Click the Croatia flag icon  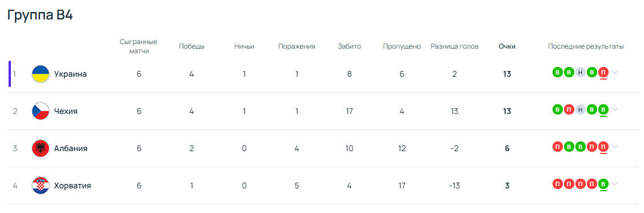coord(41,186)
